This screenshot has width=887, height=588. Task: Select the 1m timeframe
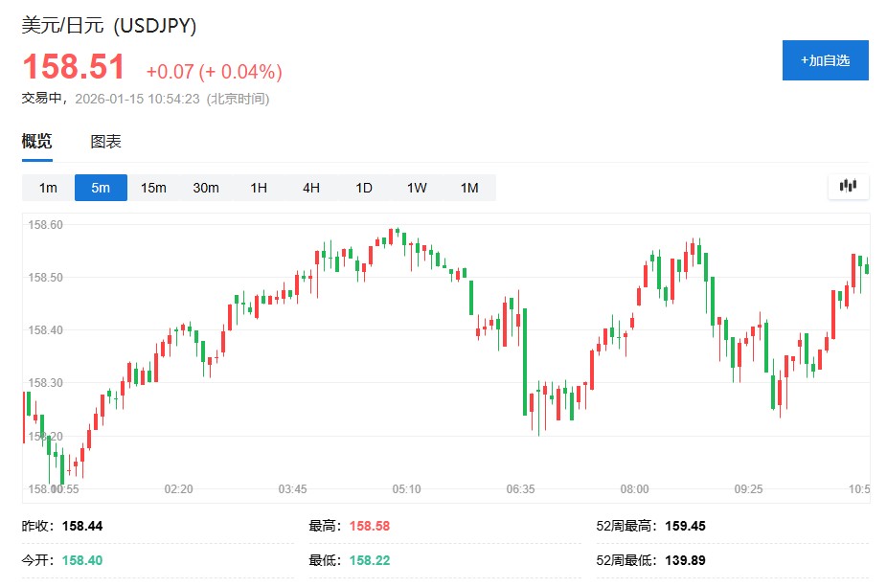(x=48, y=188)
